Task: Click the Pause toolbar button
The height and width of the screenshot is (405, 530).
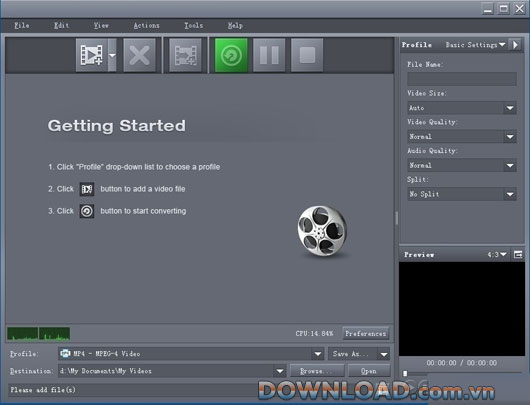Action: click(x=269, y=55)
